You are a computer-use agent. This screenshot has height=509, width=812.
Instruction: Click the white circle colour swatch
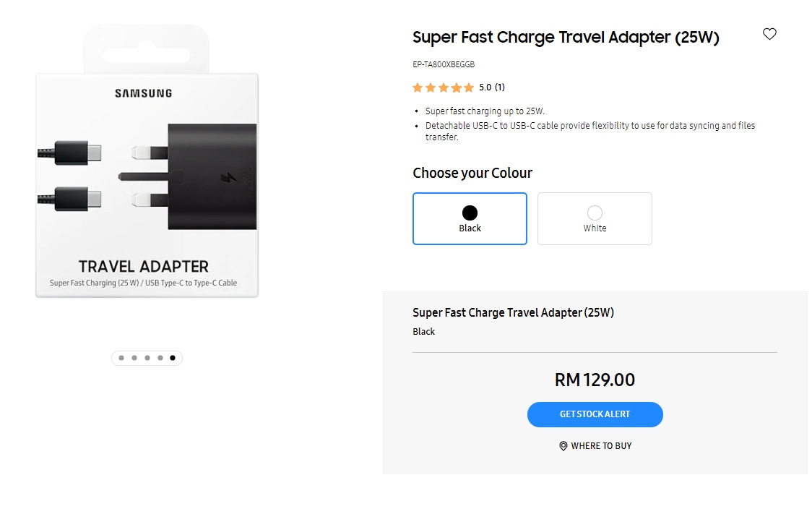coord(595,213)
